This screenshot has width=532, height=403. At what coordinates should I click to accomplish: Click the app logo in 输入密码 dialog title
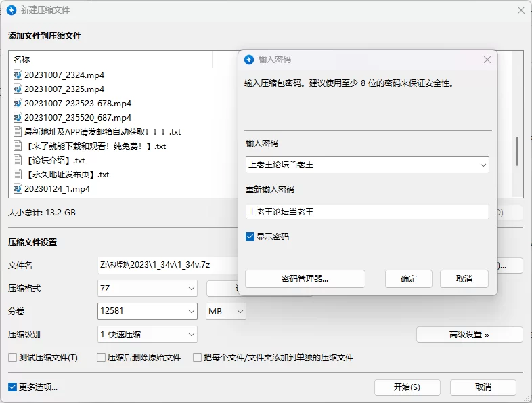point(249,60)
